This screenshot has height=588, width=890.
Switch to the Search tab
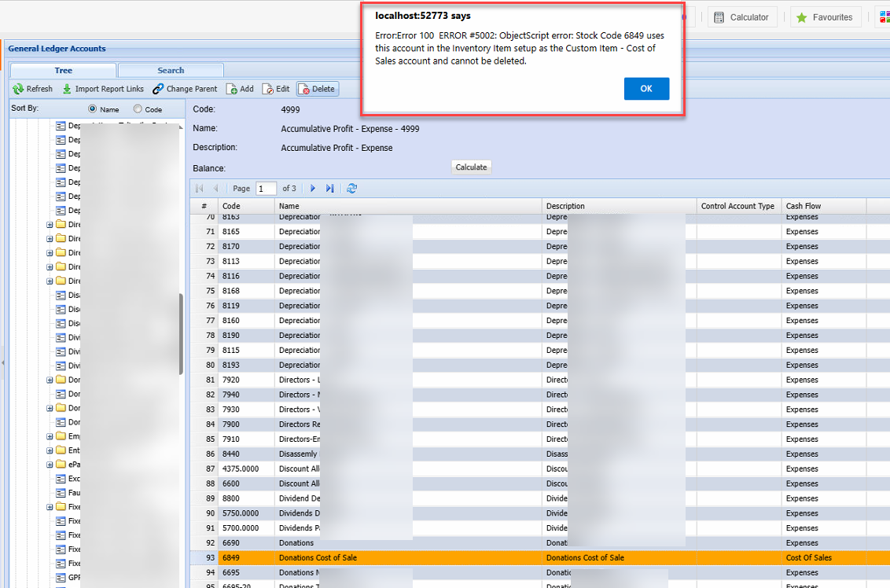coord(171,70)
